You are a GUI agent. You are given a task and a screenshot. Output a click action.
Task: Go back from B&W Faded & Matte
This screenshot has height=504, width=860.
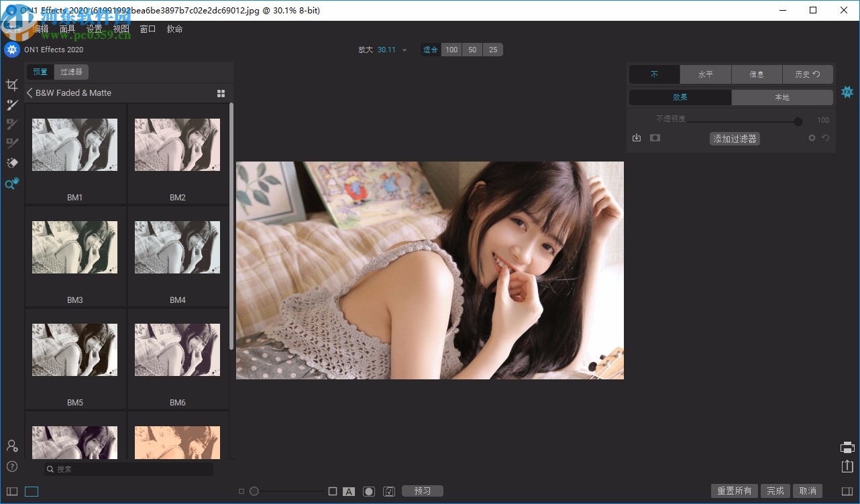(x=30, y=93)
